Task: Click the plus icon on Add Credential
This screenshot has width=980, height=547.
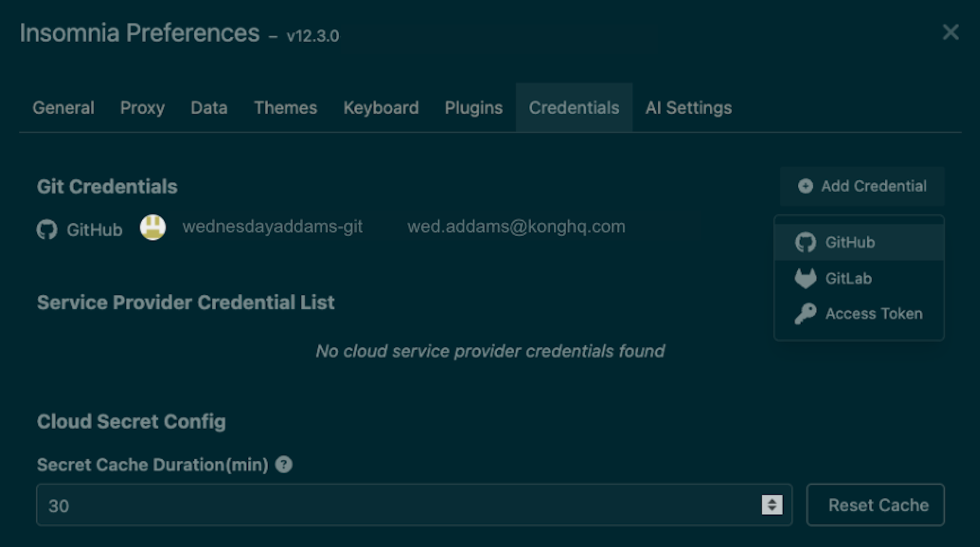Action: (805, 186)
